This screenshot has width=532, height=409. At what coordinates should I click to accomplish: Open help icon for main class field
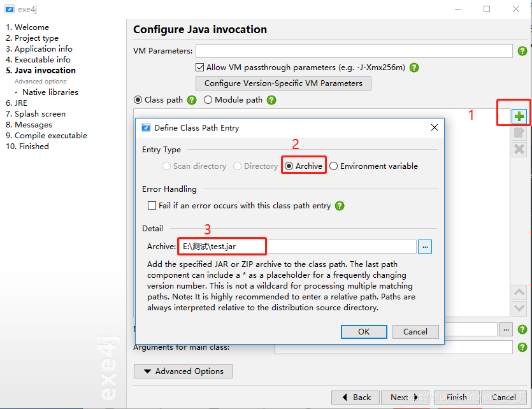[522, 329]
